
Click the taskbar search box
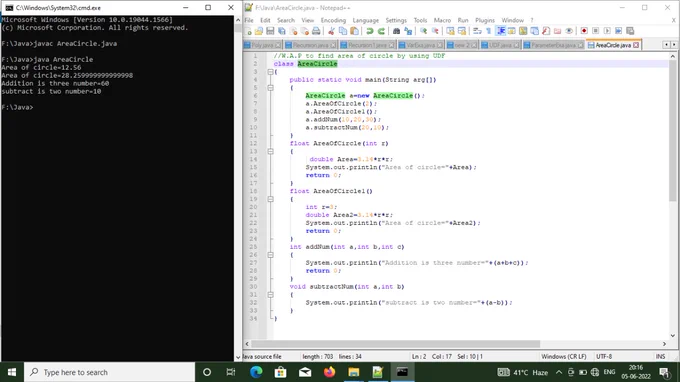coord(109,372)
